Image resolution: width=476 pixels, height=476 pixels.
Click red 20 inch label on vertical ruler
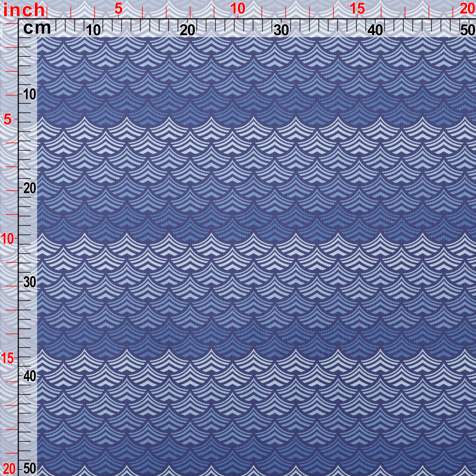[x=9, y=469]
